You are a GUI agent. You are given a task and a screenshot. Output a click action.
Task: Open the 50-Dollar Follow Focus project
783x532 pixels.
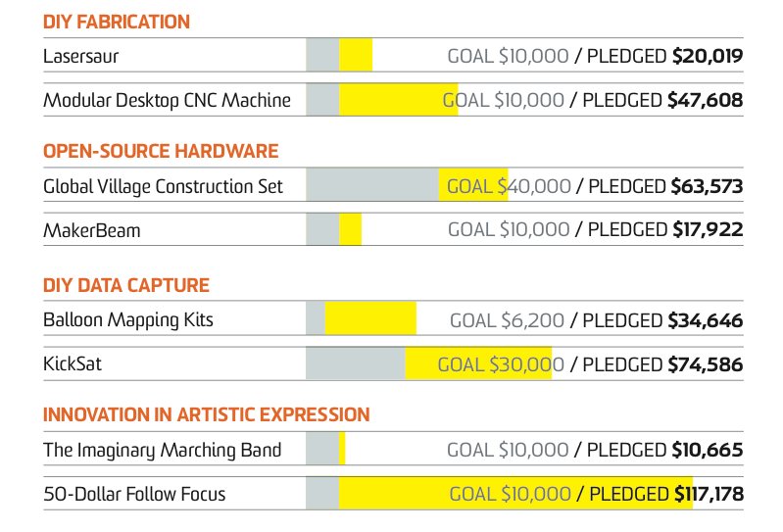pyautogui.click(x=134, y=494)
